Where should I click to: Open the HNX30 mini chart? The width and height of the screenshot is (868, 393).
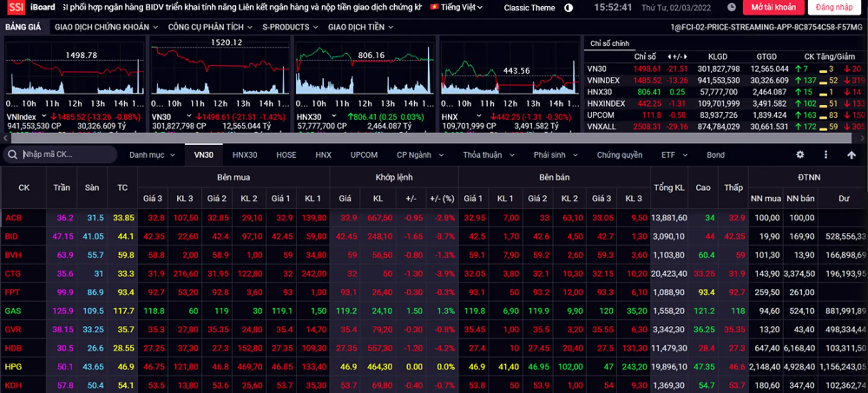pyautogui.click(x=365, y=68)
